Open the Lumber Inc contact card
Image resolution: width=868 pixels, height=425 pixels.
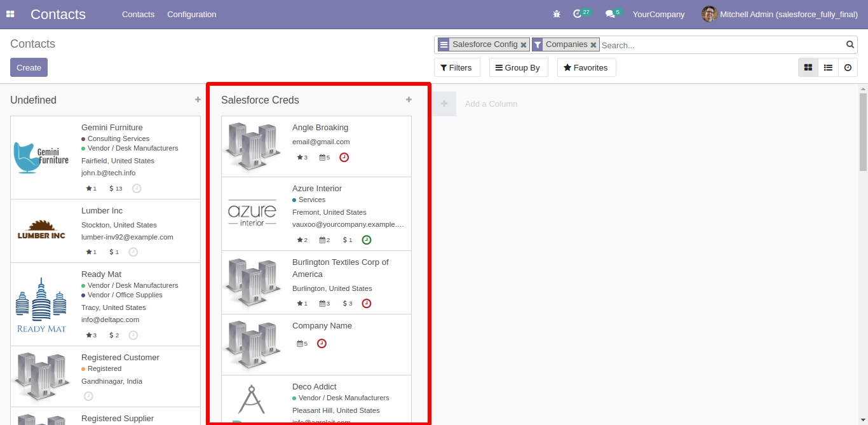(105, 231)
